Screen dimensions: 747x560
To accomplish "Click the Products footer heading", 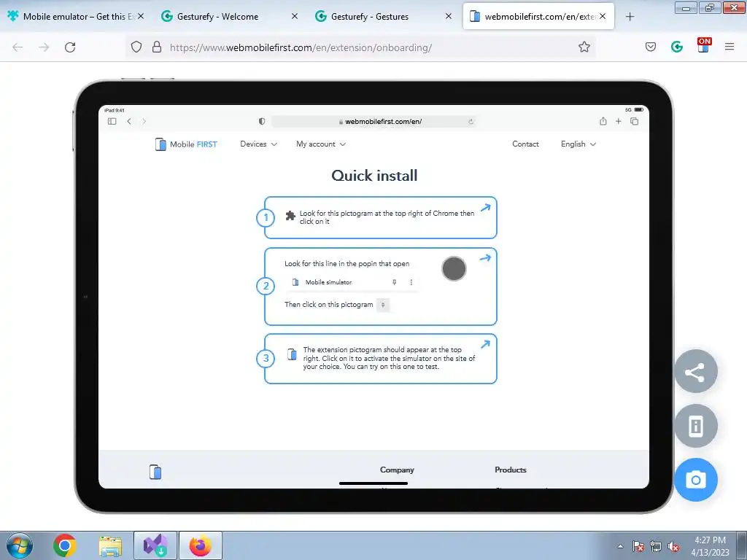I will [x=510, y=470].
